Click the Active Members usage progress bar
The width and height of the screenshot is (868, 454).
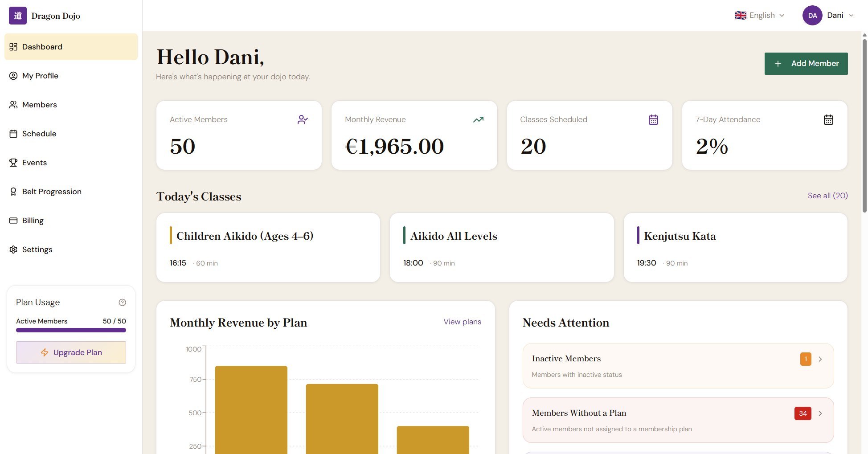click(71, 330)
